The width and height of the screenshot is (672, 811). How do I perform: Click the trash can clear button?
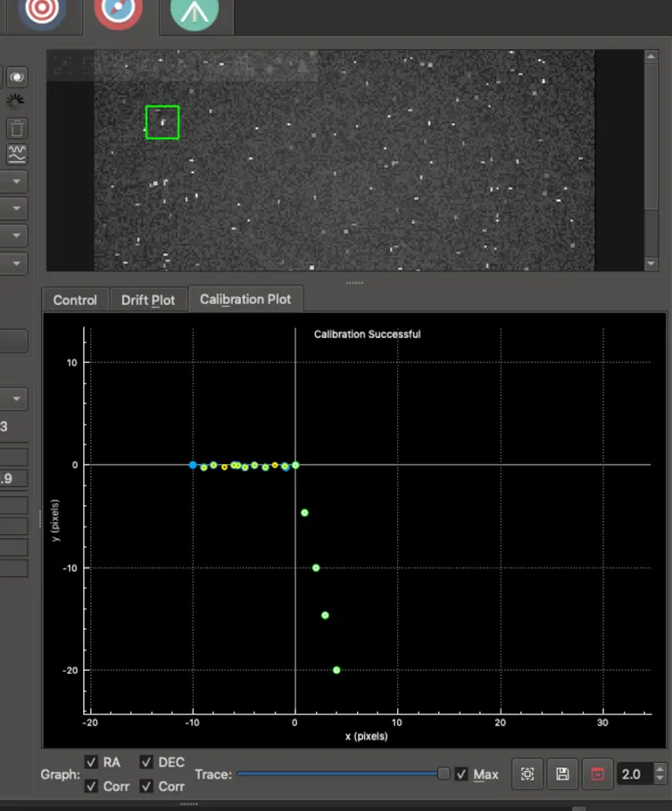[x=17, y=128]
